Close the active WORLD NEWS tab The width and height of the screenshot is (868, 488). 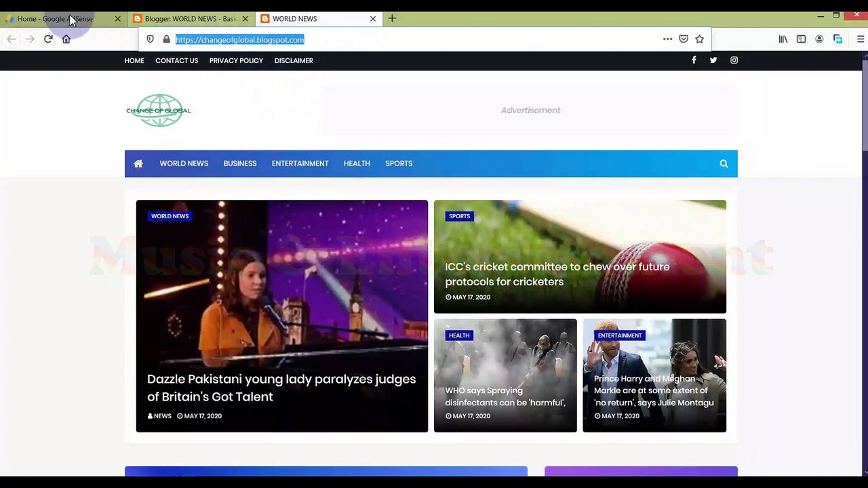[x=372, y=18]
